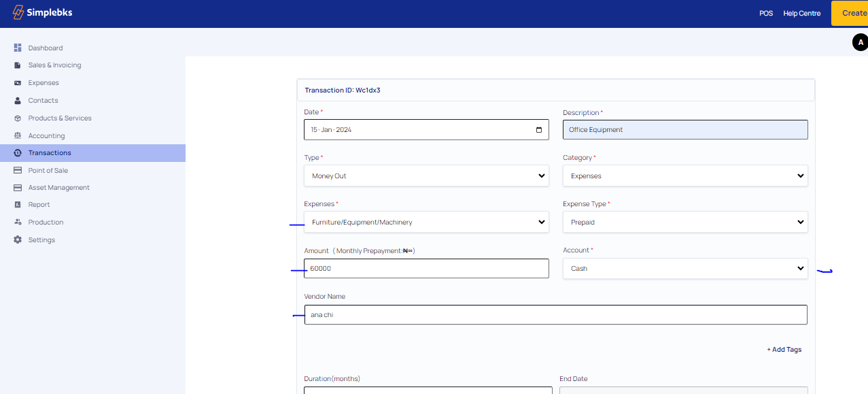Click the Sales & Invoicing document icon

click(18, 65)
